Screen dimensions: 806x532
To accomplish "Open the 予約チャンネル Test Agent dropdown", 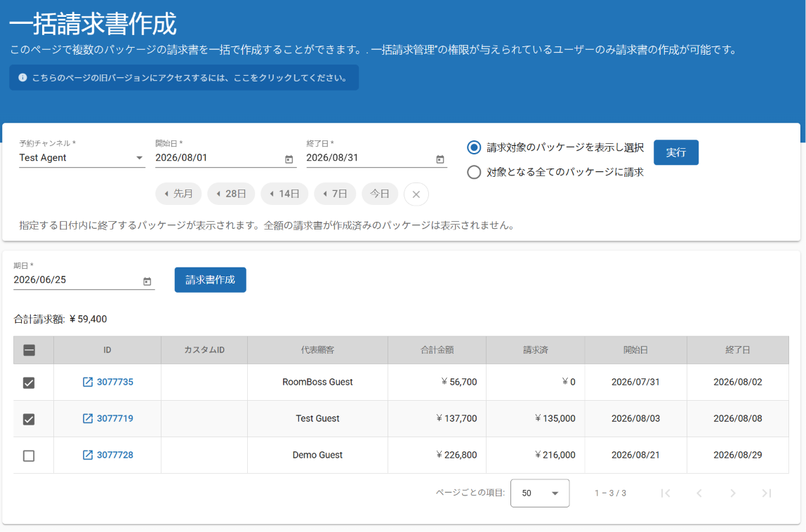I will 81,158.
